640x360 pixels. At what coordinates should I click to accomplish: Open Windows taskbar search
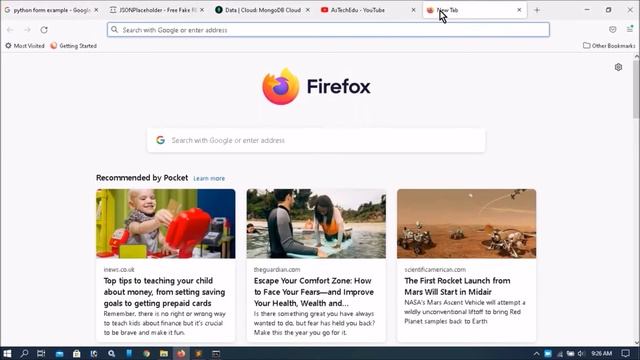click(24, 353)
